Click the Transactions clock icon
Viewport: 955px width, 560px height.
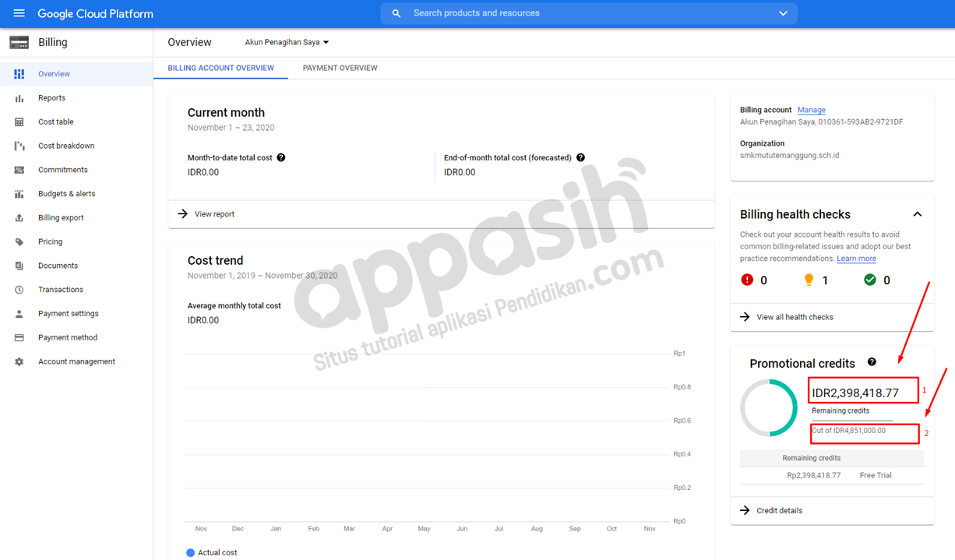coord(19,290)
